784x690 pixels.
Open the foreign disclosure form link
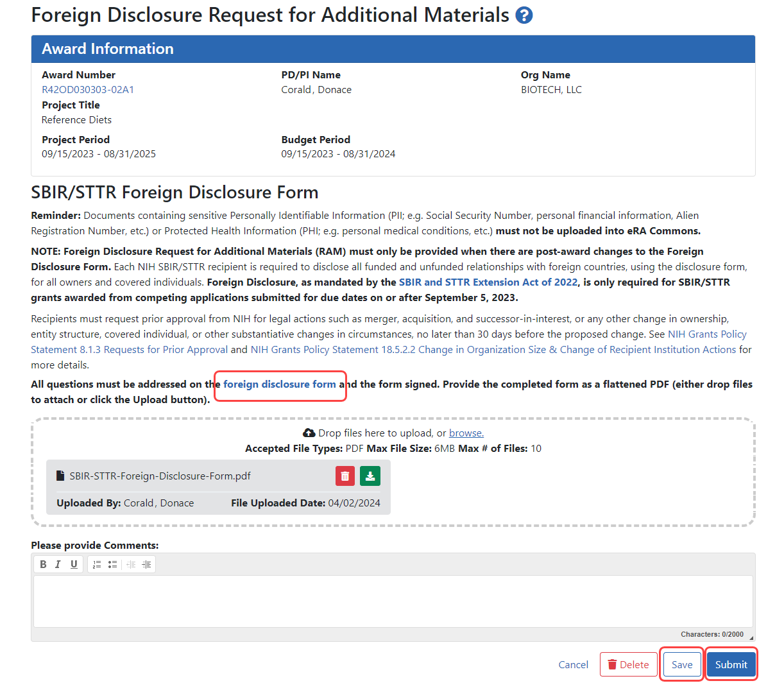[x=279, y=384]
